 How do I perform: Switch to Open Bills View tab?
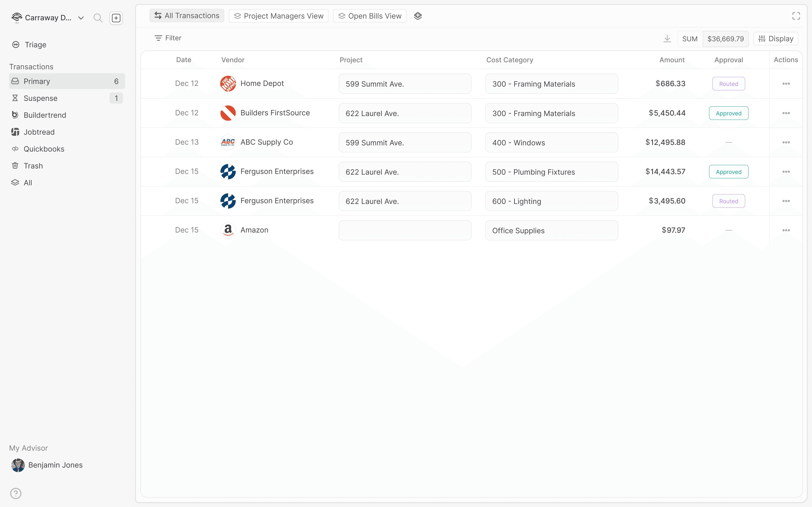(x=369, y=16)
